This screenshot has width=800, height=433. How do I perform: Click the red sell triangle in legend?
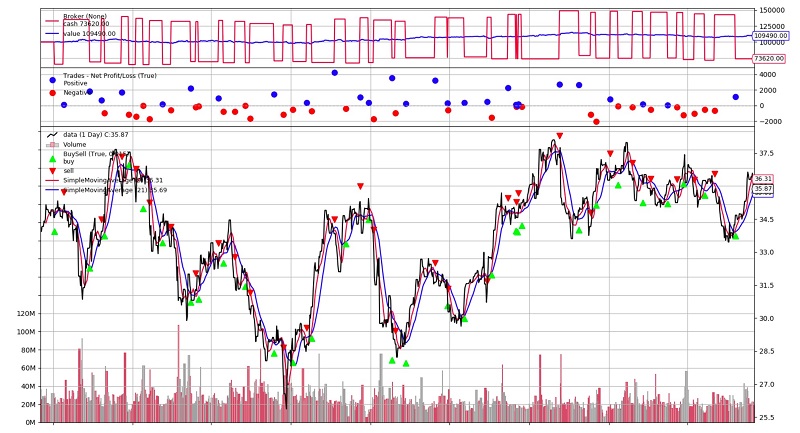[x=52, y=171]
